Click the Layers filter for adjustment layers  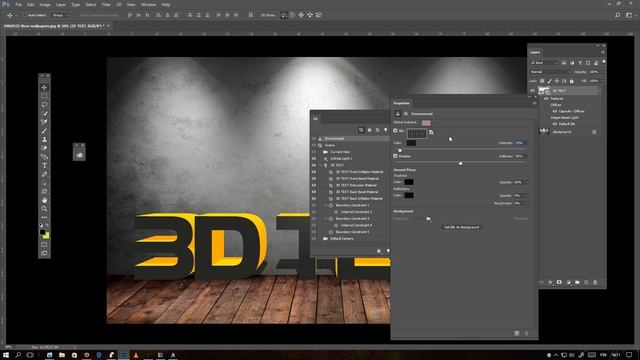[x=572, y=63]
